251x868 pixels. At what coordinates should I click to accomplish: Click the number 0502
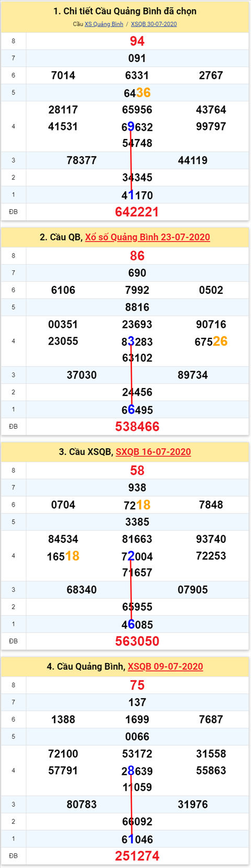211,290
